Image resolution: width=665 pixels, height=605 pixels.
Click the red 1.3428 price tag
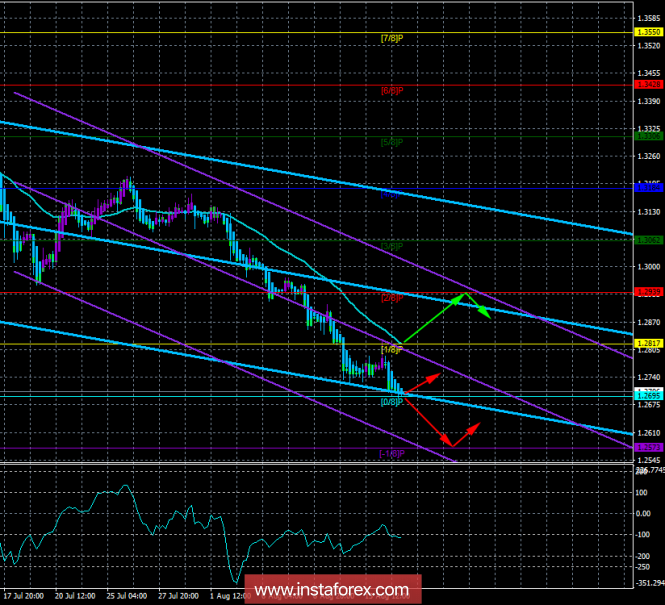click(x=648, y=85)
